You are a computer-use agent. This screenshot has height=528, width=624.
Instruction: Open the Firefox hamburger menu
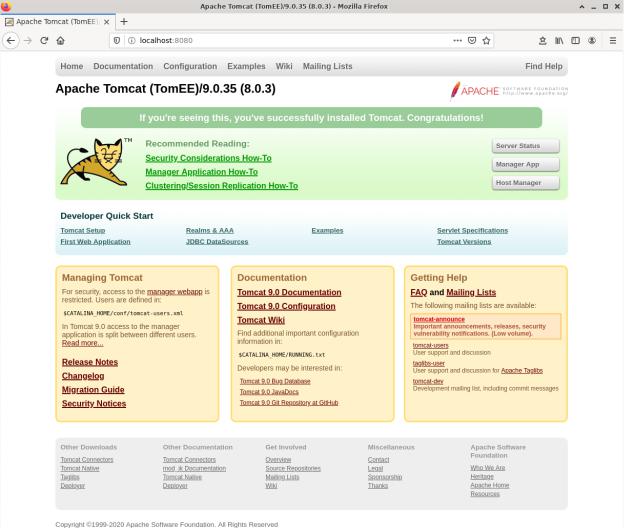613,41
